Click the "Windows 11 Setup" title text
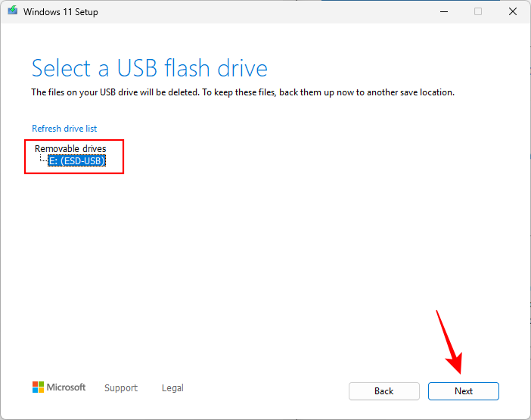This screenshot has width=531, height=420. click(x=61, y=12)
